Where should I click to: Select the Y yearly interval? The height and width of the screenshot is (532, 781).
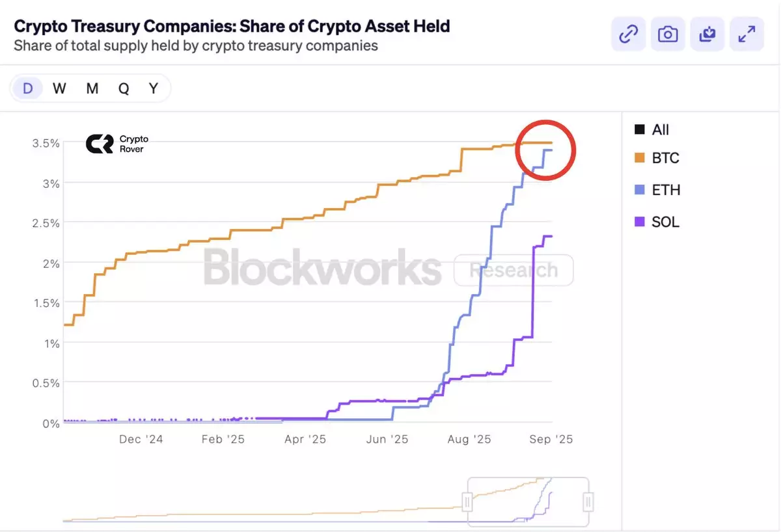pos(154,88)
